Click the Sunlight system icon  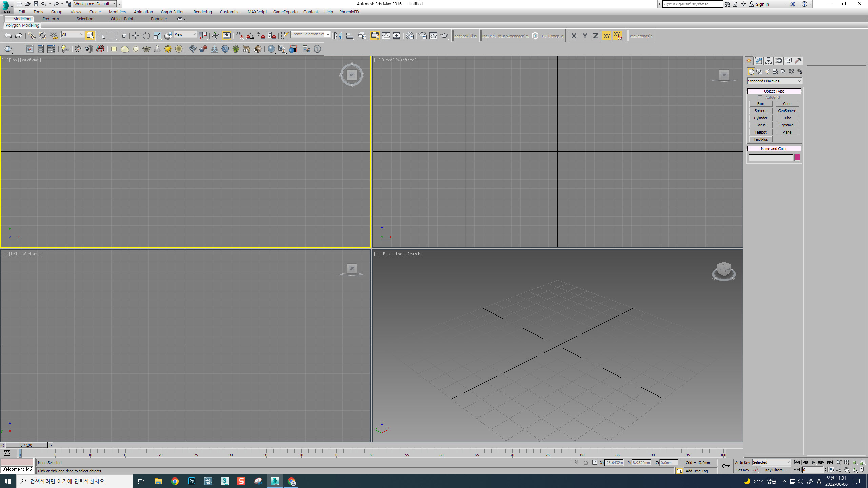click(168, 49)
